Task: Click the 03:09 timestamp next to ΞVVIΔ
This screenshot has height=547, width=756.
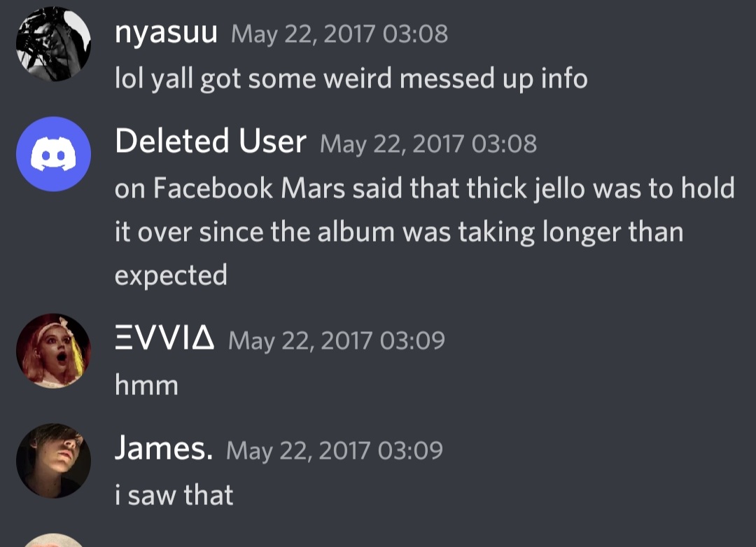Action: point(336,341)
